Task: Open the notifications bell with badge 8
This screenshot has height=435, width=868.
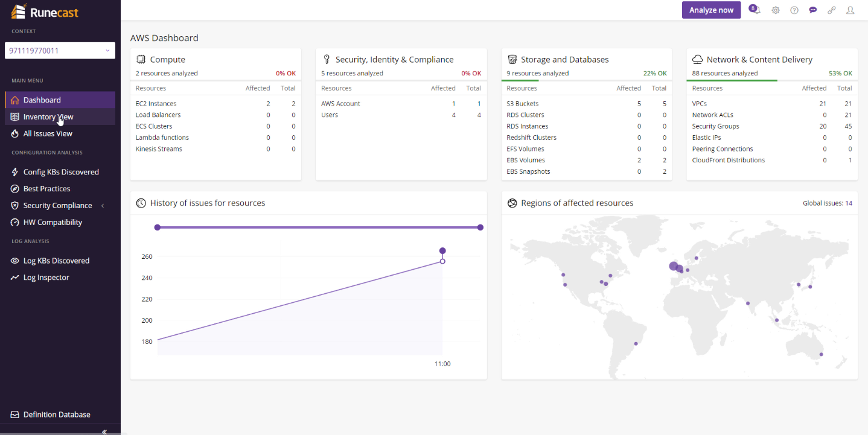Action: coord(755,10)
